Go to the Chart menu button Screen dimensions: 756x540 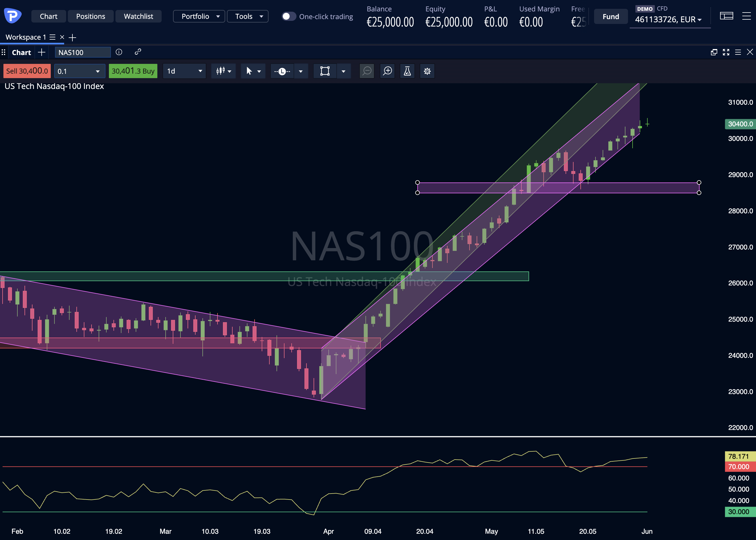[x=48, y=16]
